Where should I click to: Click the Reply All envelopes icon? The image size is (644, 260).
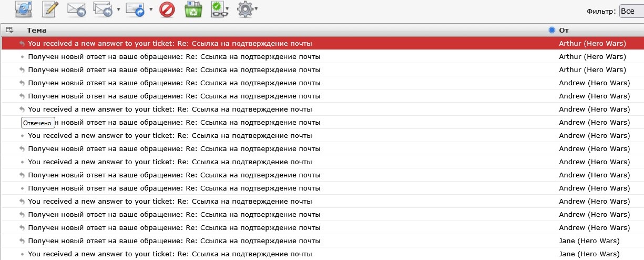tap(103, 9)
